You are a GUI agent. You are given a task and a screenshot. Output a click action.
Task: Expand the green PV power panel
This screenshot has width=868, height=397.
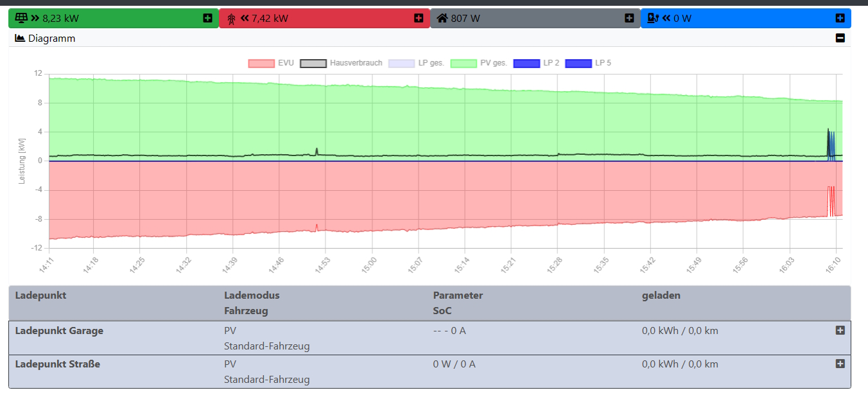pos(207,18)
